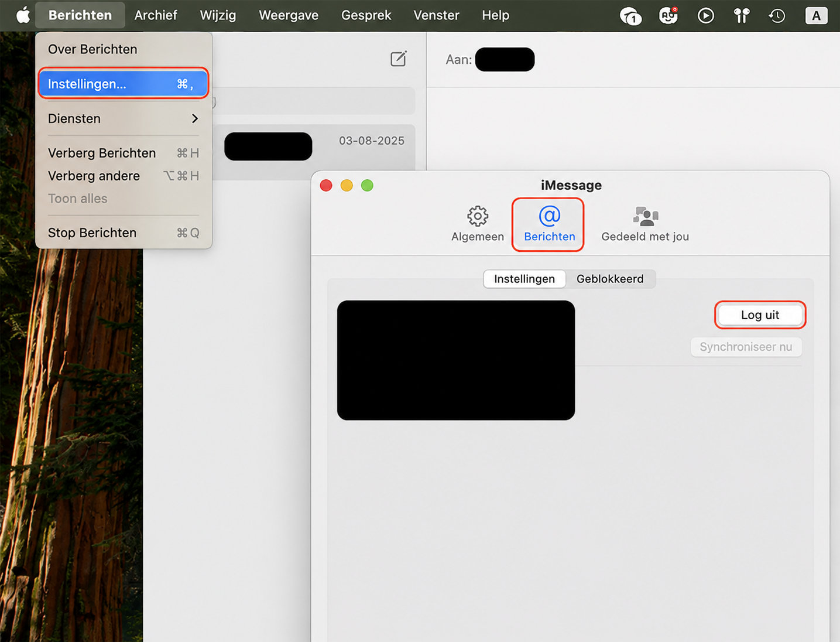
Task: Click the compose new message icon
Action: (399, 59)
